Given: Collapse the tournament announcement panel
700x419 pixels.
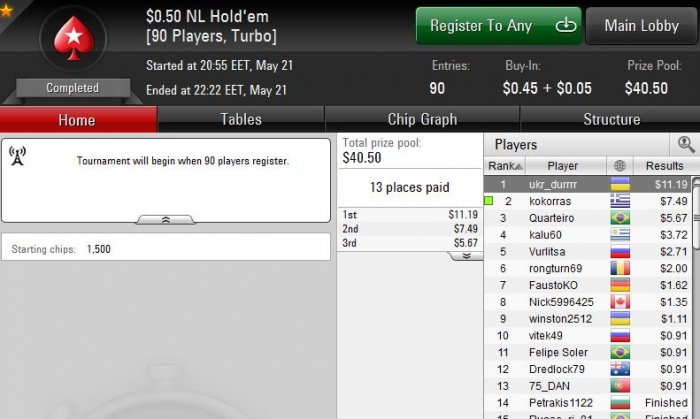Looking at the screenshot, I should tap(166, 220).
